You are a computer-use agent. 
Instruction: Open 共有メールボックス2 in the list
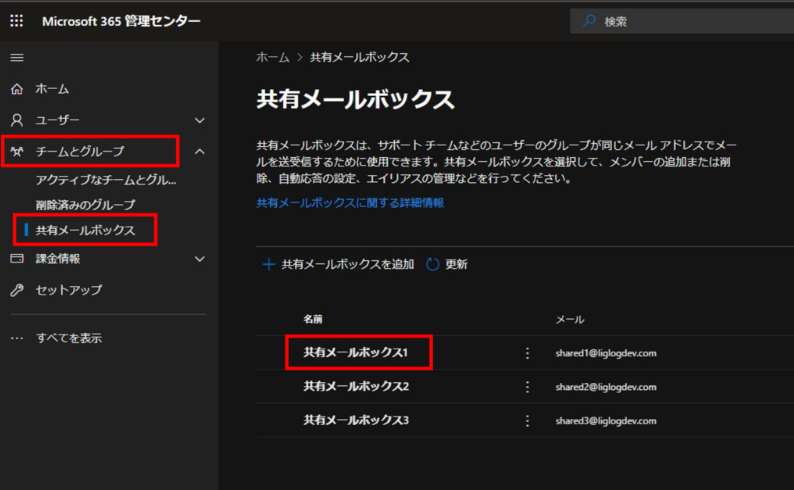coord(356,387)
